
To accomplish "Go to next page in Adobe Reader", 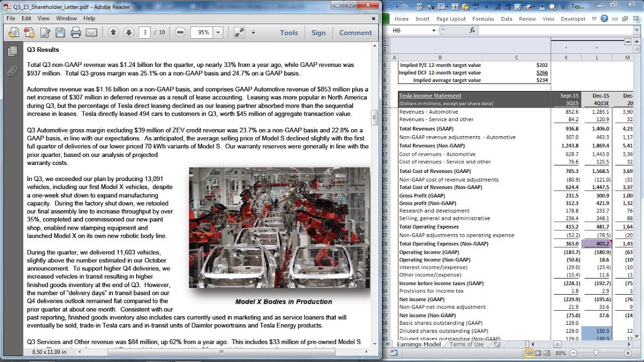I will click(129, 33).
